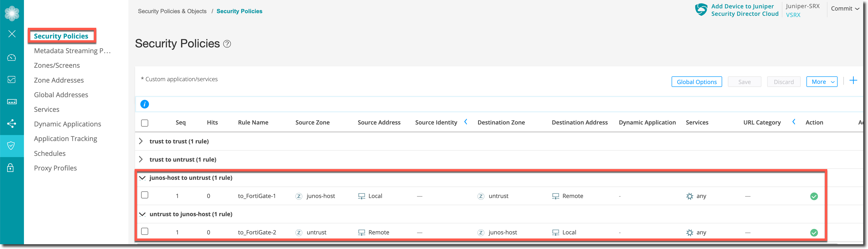Toggle the select-all checkbox in table header
868x249 pixels.
pos(145,123)
